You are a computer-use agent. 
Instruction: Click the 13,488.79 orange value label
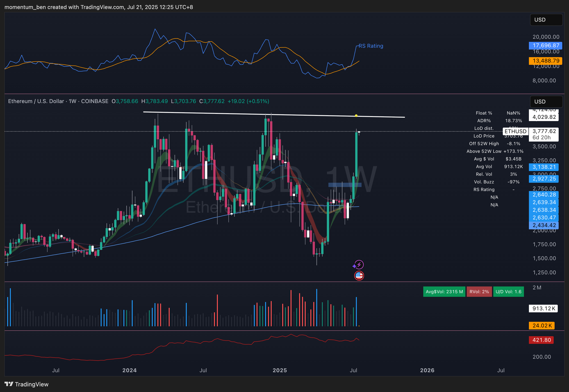(x=546, y=61)
